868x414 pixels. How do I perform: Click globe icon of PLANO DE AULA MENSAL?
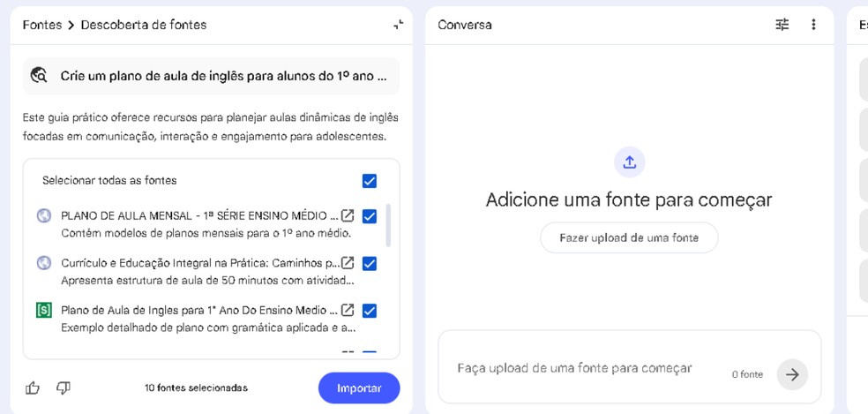tap(44, 215)
